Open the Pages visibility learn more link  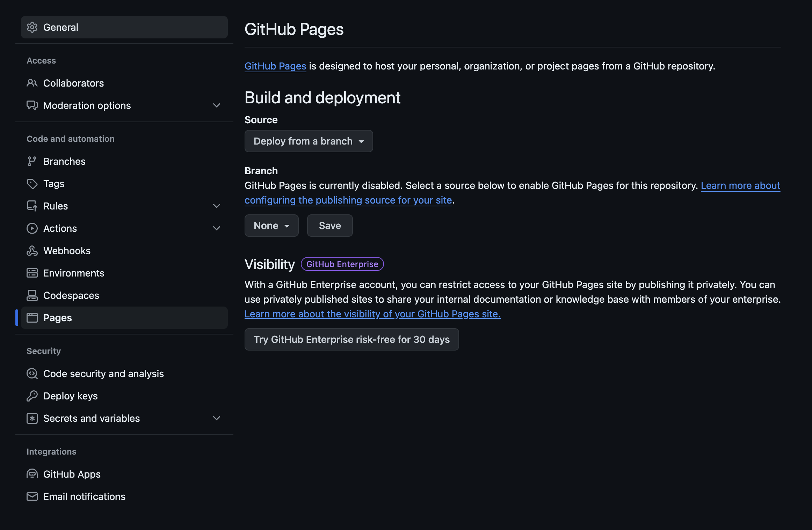(372, 314)
